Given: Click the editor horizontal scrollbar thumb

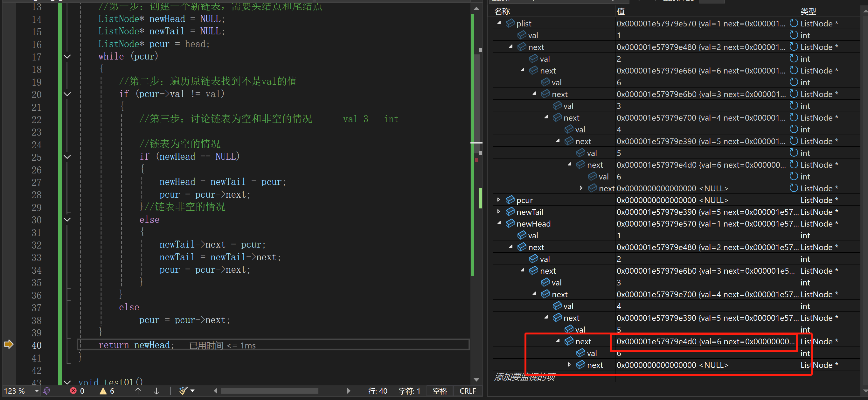Looking at the screenshot, I should [269, 391].
